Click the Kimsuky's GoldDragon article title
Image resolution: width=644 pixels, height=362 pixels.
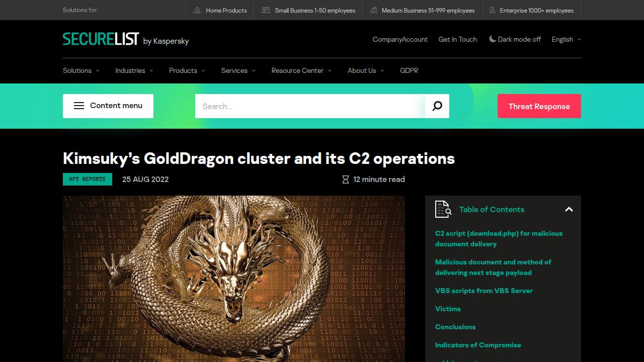pyautogui.click(x=259, y=158)
